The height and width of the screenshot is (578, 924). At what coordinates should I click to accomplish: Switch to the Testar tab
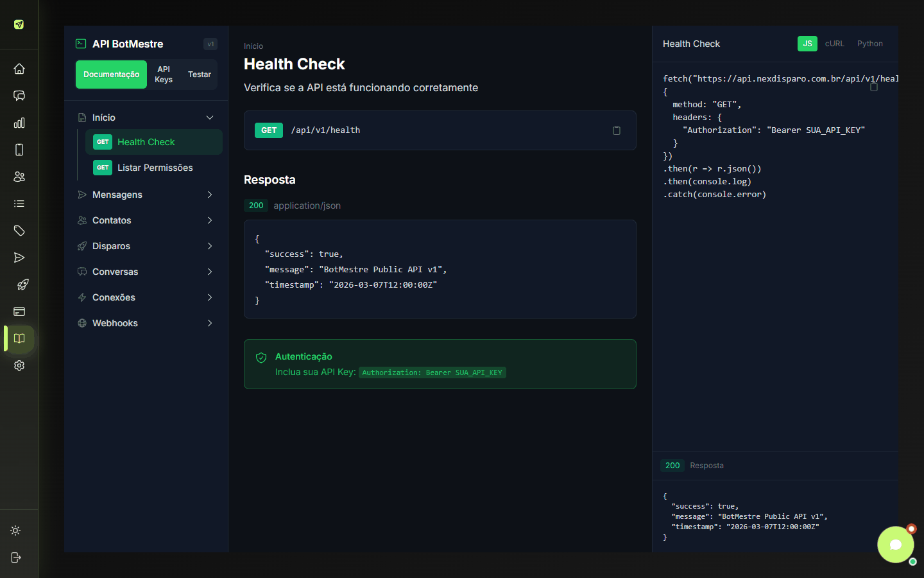point(200,74)
